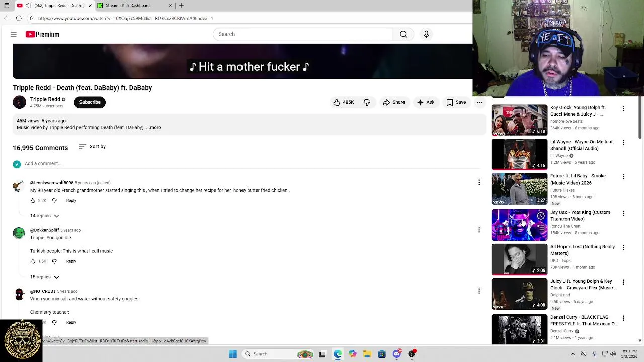Open options for the NO_CRUST comment
This screenshot has width=644, height=362.
point(479,291)
